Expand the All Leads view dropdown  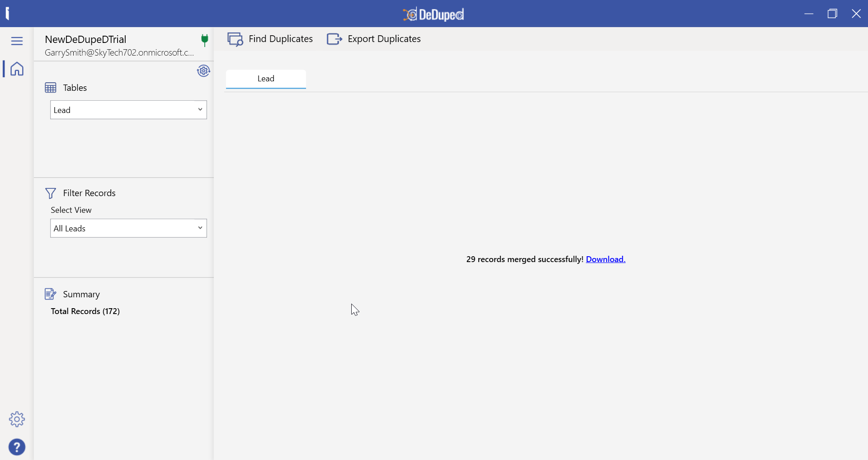128,228
